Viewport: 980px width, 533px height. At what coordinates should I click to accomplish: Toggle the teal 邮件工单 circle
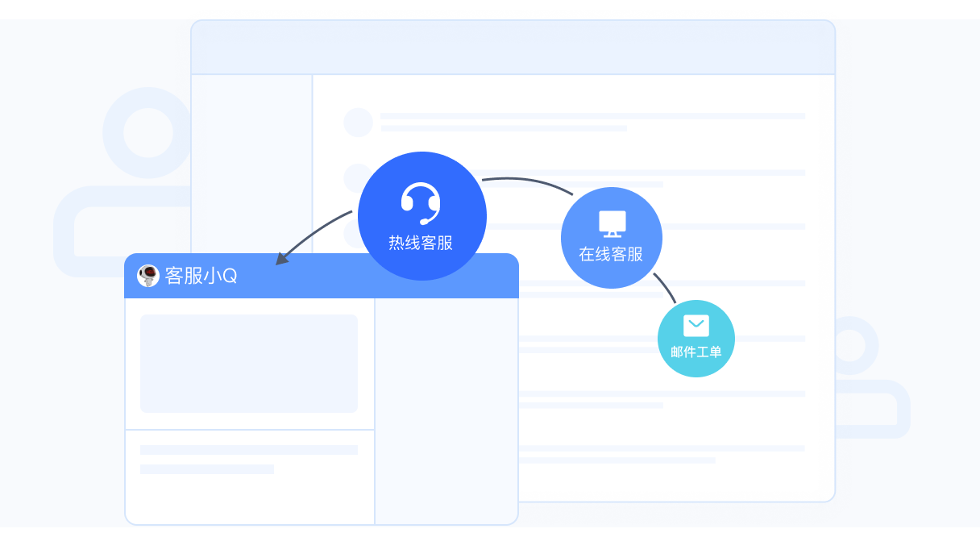tap(696, 339)
